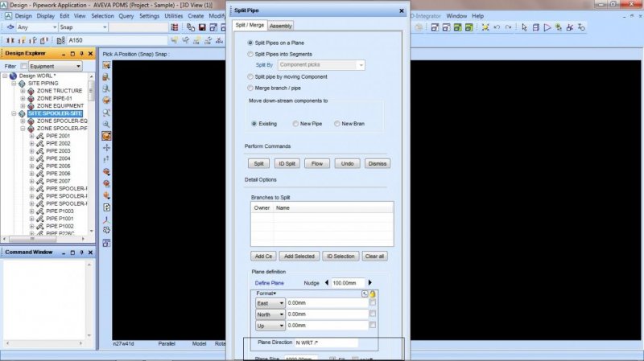The height and width of the screenshot is (361, 644).
Task: Click Define Plane link
Action: click(269, 283)
